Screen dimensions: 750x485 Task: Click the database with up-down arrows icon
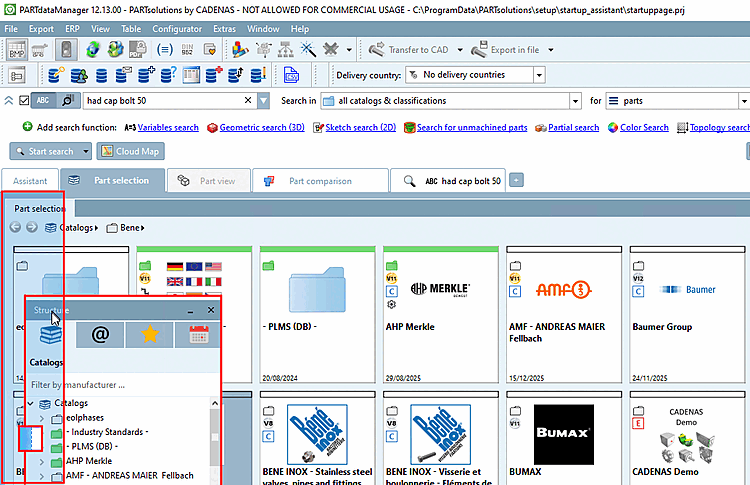pyautogui.click(x=235, y=75)
